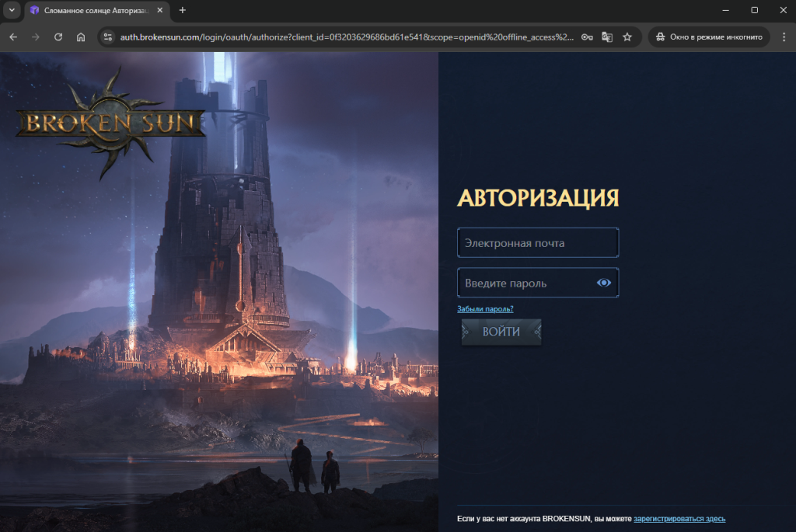Image resolution: width=796 pixels, height=532 pixels.
Task: Follow the зарегистрироваться здесь registration link
Action: coord(679,519)
